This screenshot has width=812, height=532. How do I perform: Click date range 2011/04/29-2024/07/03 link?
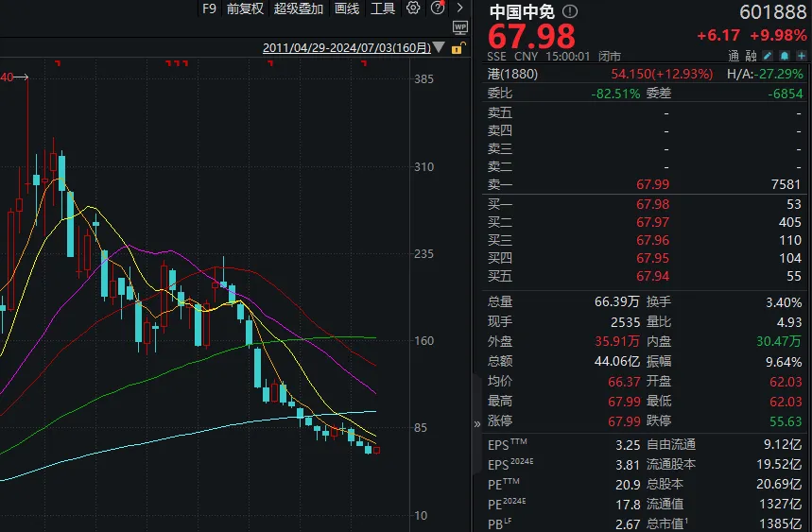click(x=346, y=47)
